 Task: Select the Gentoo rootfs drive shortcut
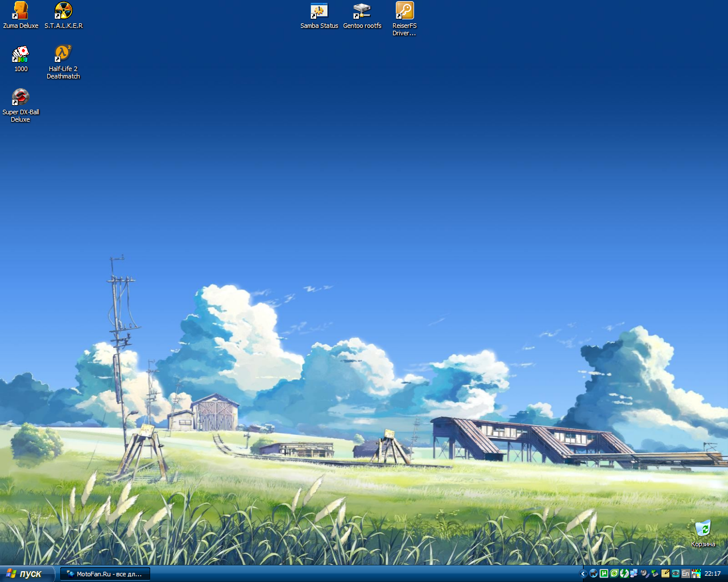[362, 15]
